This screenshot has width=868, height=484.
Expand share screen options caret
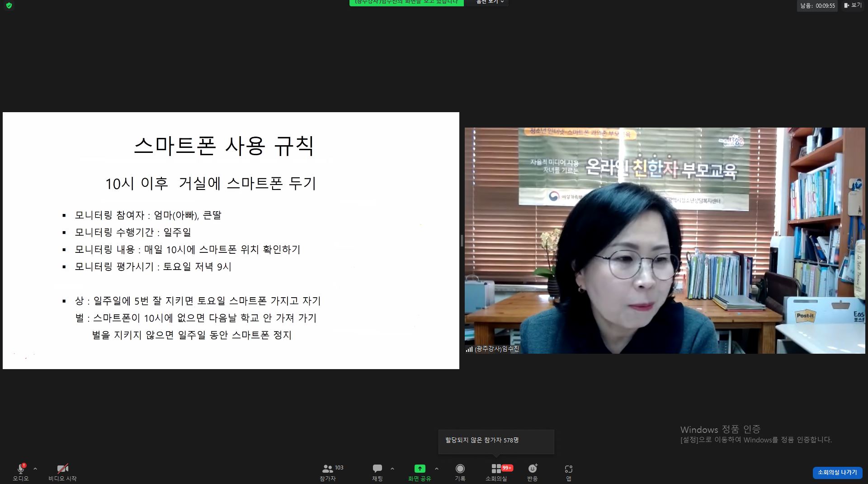click(436, 469)
